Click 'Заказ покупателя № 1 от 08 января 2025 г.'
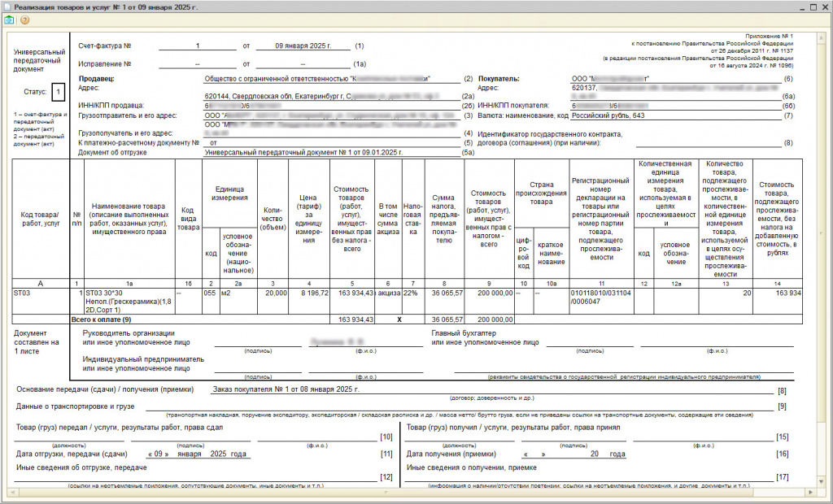 pos(286,389)
